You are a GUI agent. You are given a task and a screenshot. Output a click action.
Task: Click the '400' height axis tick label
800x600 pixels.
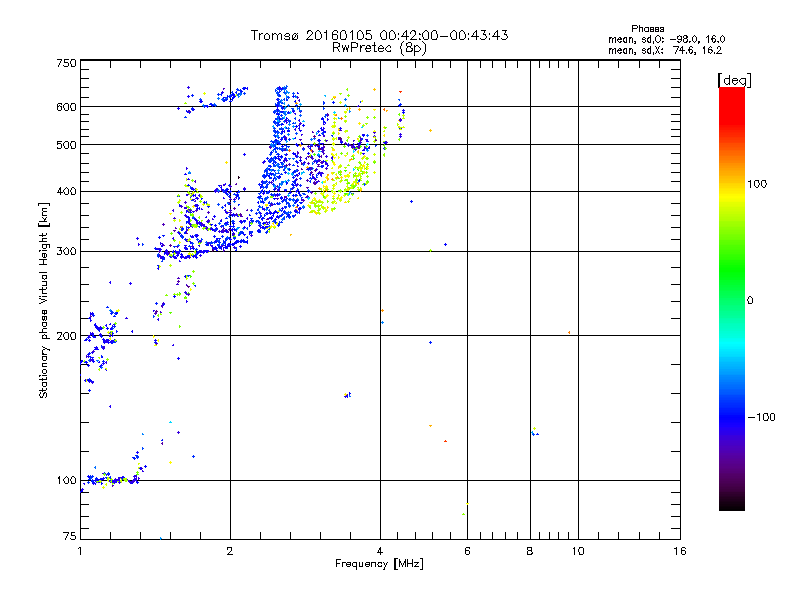coord(66,191)
